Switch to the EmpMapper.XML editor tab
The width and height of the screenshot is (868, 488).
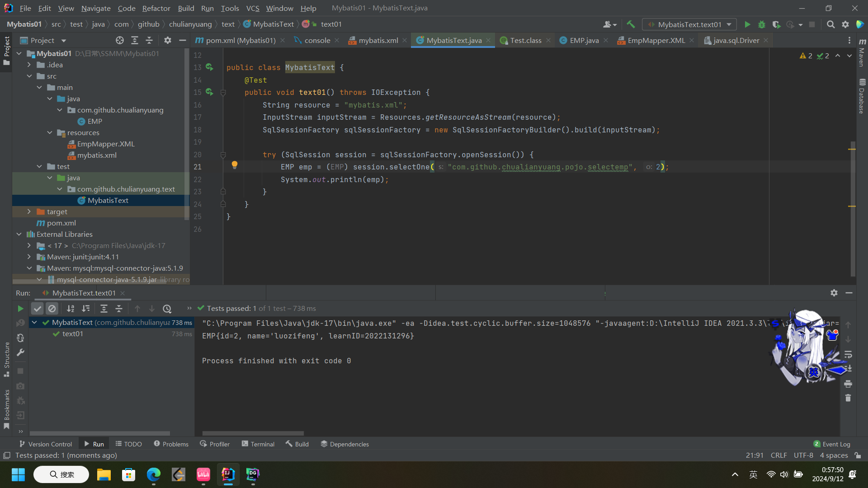click(656, 40)
